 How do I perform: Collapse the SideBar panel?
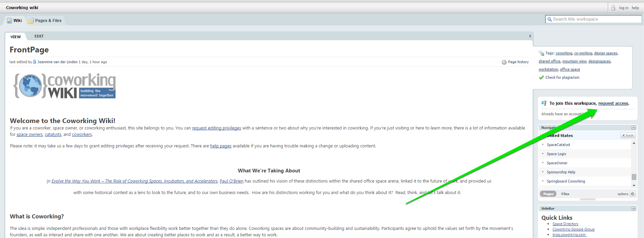(633, 209)
